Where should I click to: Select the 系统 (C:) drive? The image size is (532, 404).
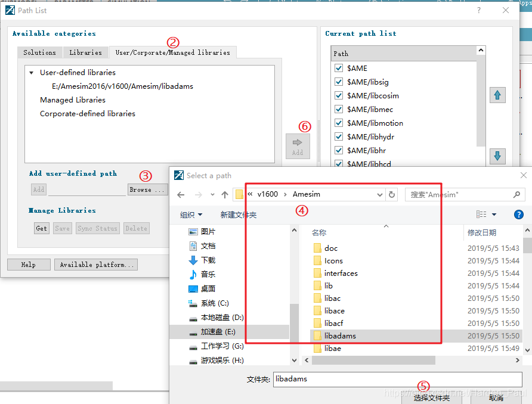point(208,303)
